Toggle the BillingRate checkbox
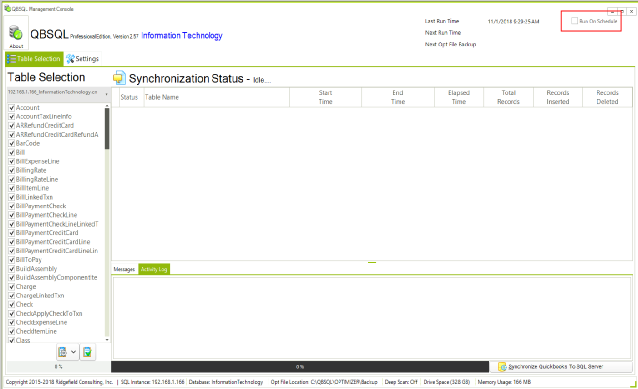The width and height of the screenshot is (638, 389). point(12,170)
